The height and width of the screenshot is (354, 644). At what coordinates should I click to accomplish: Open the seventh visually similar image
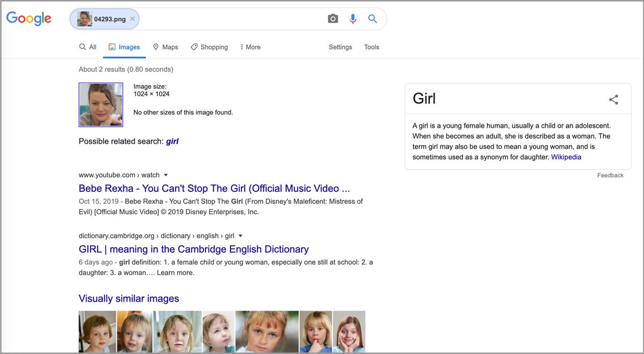pos(349,331)
